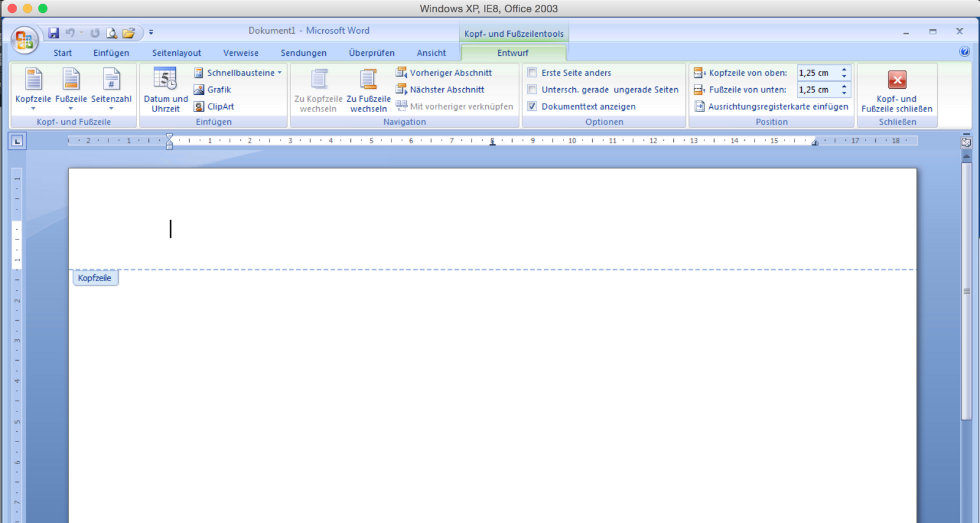Increase Kopfzeile von oben value

[844, 69]
